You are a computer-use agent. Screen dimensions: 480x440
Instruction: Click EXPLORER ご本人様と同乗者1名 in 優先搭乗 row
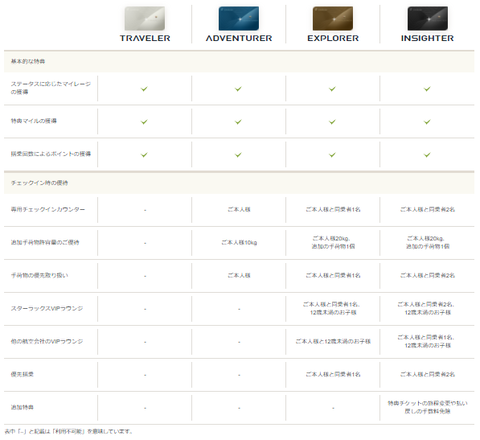click(x=333, y=374)
